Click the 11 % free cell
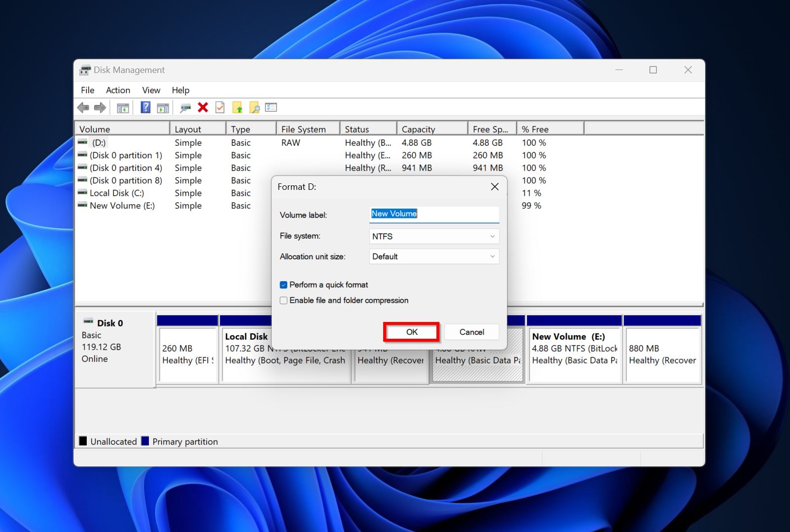This screenshot has width=790, height=532. point(532,193)
